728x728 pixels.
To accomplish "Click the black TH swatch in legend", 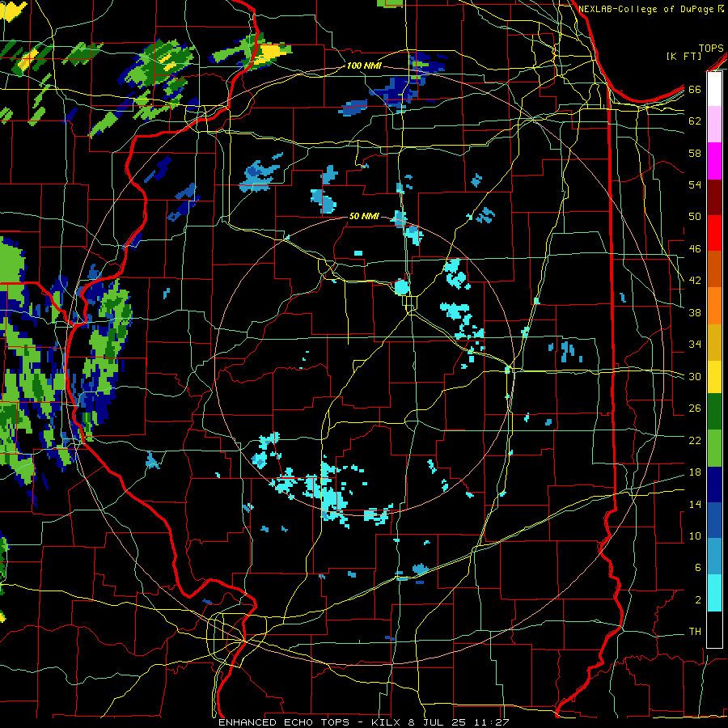I will [x=714, y=629].
